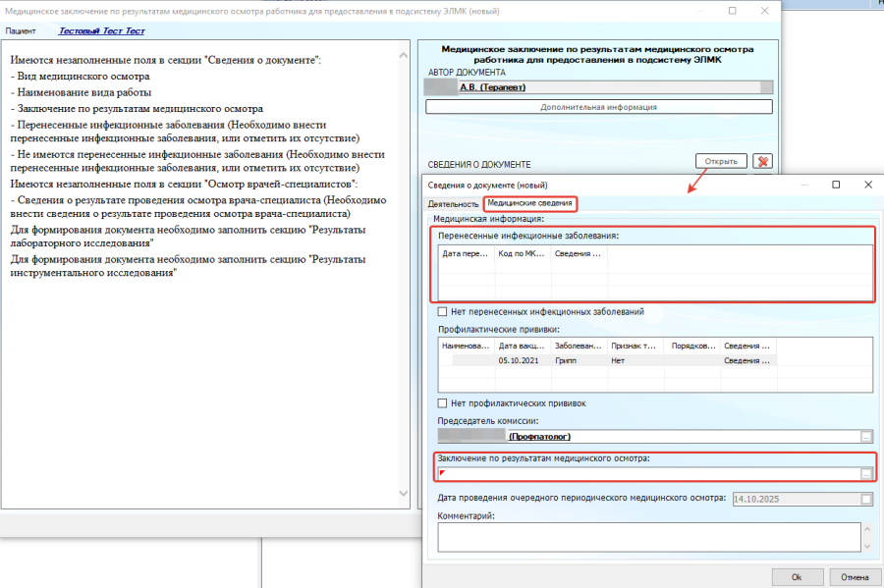Close the 'Сведения о документе (новый)' dialog
Viewport: 884px width, 588px height.
(868, 185)
